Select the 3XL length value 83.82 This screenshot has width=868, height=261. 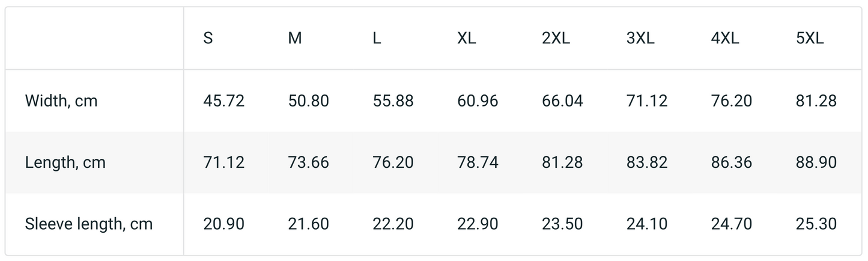click(x=647, y=162)
